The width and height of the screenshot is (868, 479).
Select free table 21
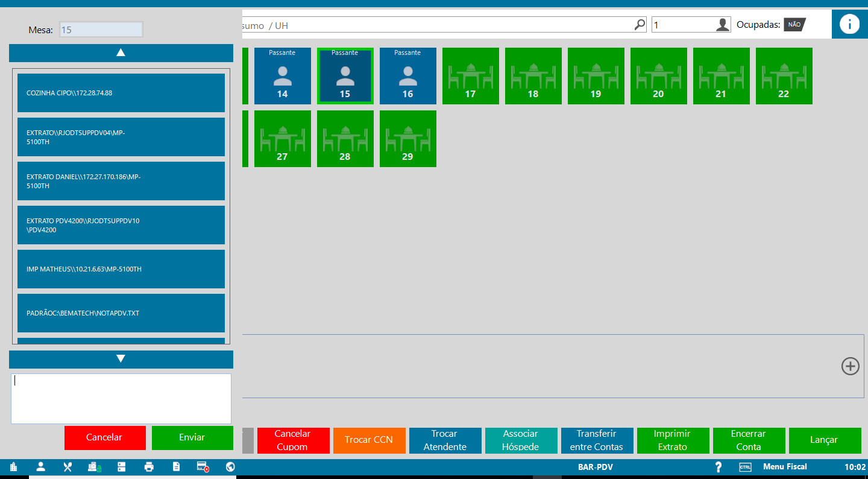coord(722,76)
